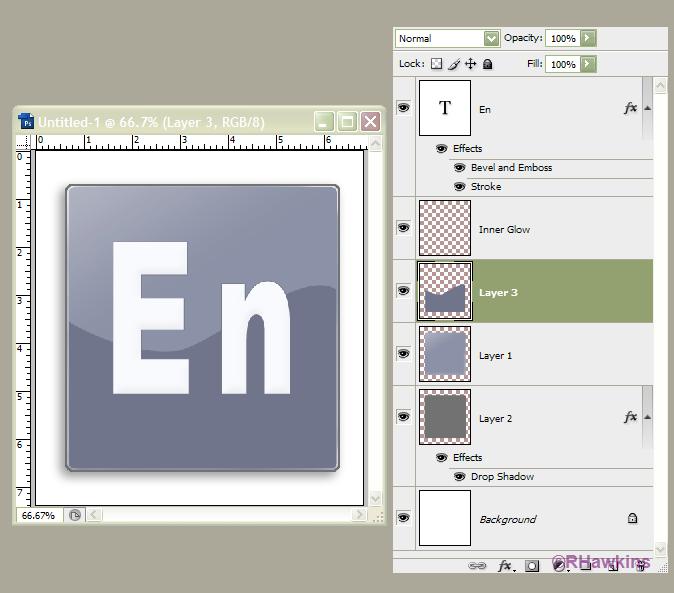
Task: Click the 66.67% zoom level field
Action: tap(38, 516)
